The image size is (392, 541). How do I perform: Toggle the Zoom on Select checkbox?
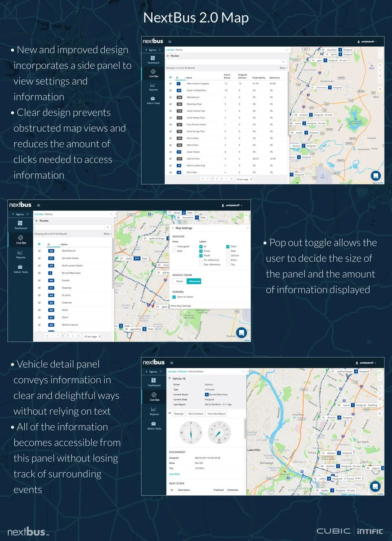174,297
